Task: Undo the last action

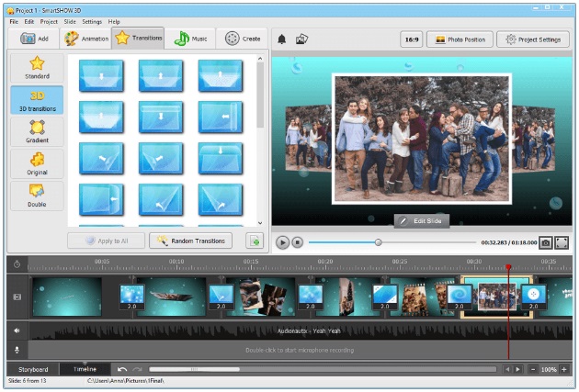Action: click(x=122, y=369)
